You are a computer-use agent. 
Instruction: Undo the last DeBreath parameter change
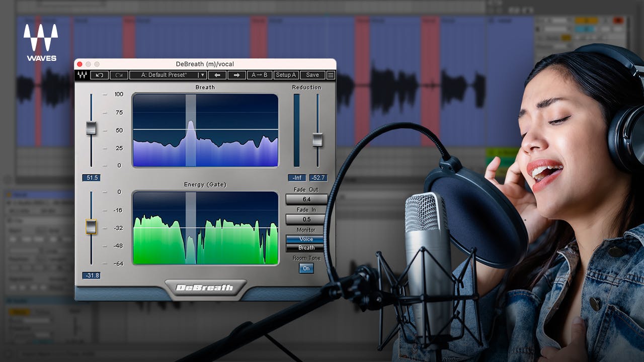click(x=99, y=75)
